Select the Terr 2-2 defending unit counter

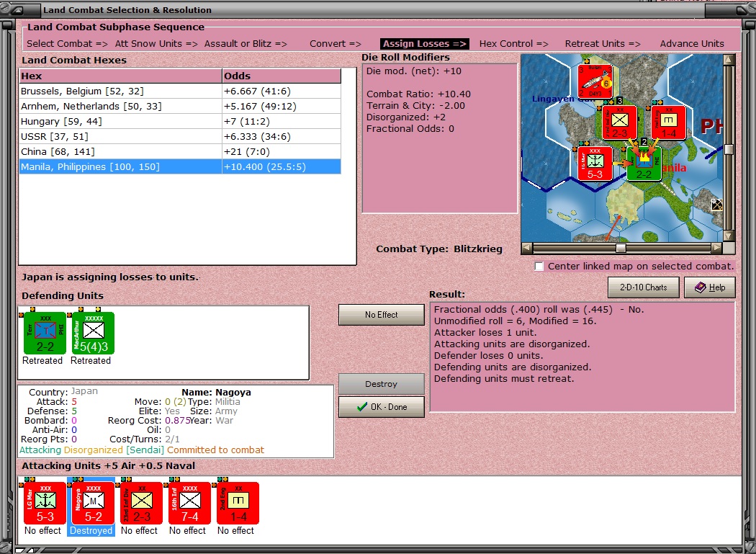tap(45, 333)
